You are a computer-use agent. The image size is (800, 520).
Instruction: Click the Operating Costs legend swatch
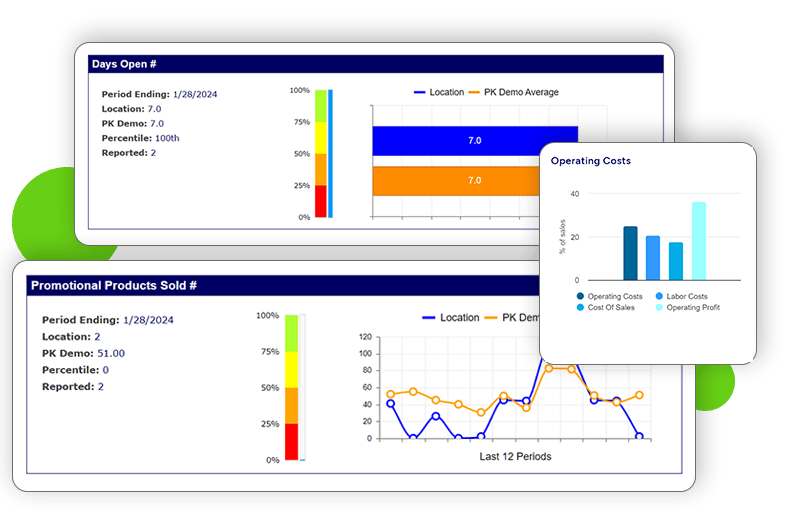tap(582, 296)
